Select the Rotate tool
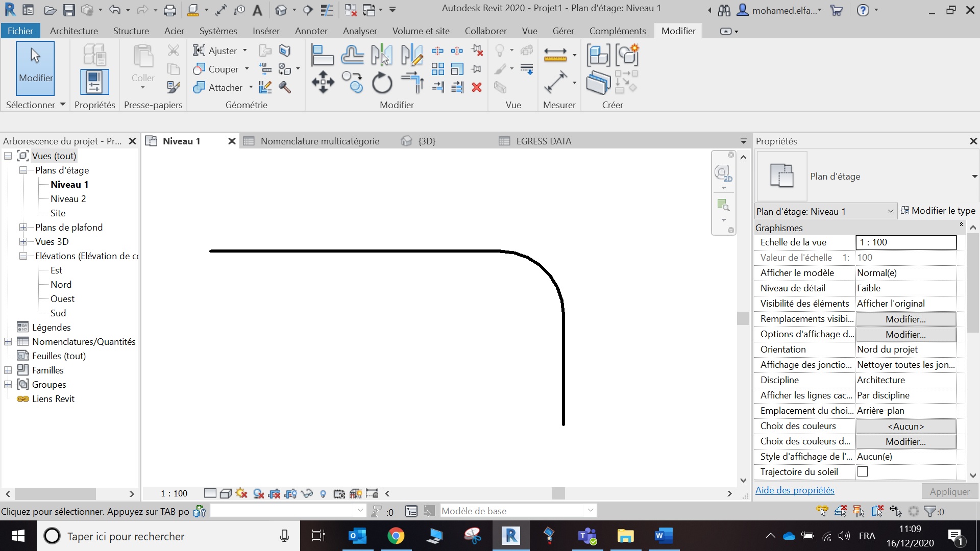Viewport: 980px width, 551px height. [382, 83]
